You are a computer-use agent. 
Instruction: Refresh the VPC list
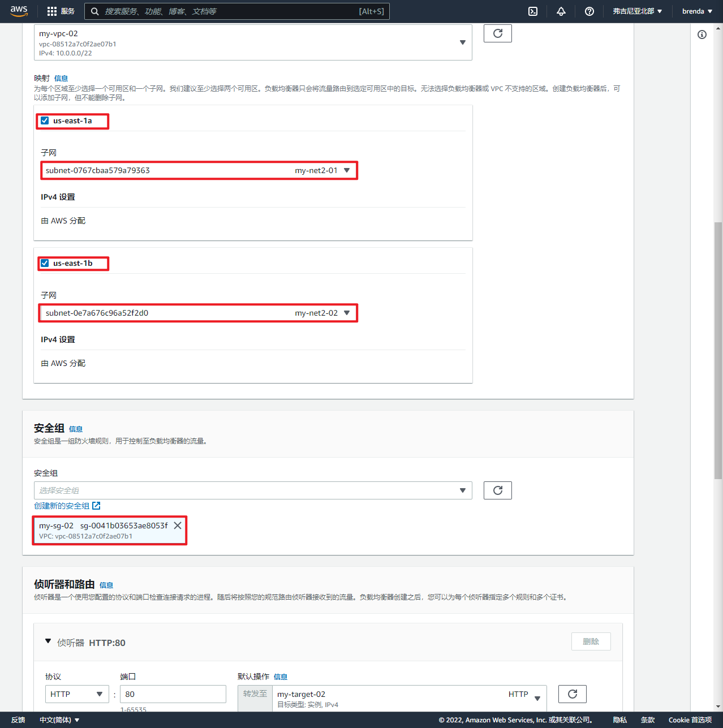[x=498, y=33]
